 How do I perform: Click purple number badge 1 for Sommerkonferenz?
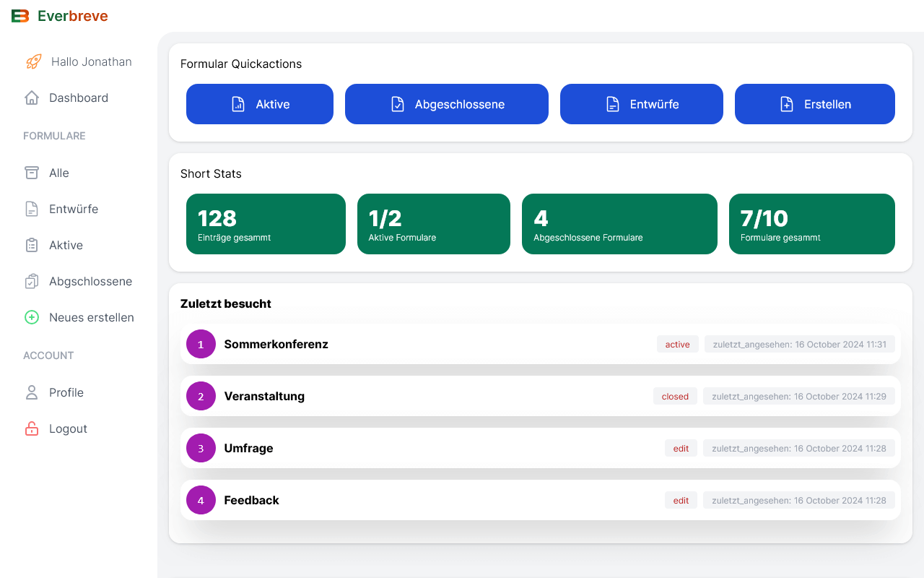click(x=201, y=344)
